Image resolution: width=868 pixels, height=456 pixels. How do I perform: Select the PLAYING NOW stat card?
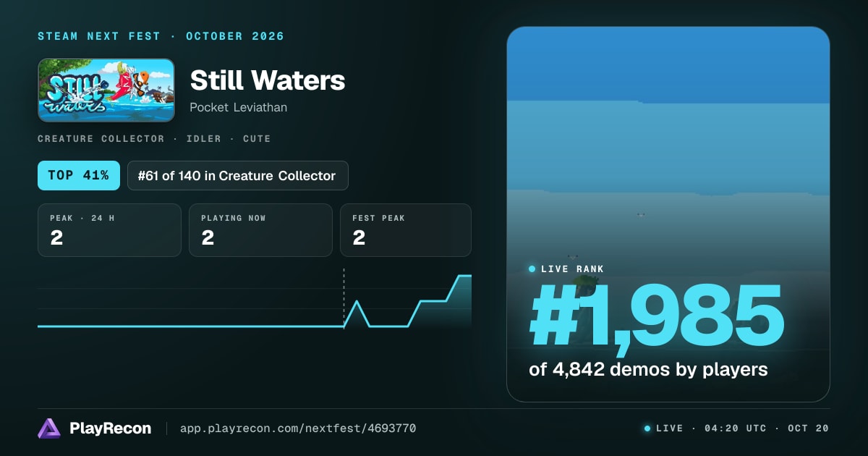coord(260,230)
